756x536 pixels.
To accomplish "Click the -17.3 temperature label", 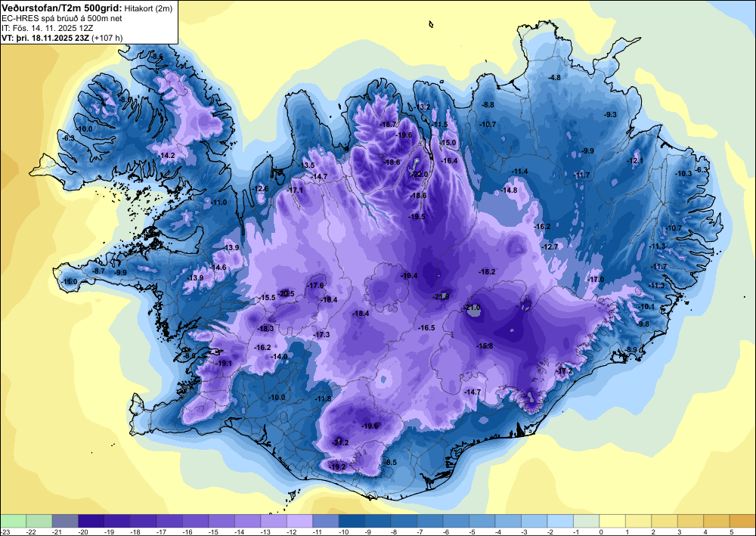I will pos(321,334).
